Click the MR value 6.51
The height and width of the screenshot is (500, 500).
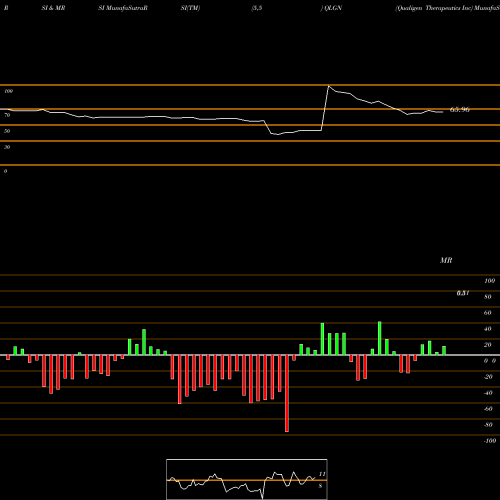463,293
